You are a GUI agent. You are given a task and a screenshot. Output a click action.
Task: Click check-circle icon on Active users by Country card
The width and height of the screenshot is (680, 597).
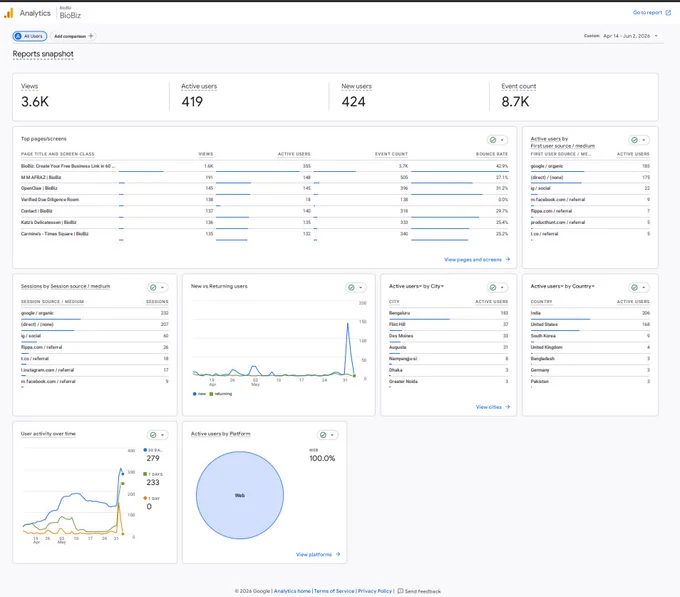click(634, 287)
